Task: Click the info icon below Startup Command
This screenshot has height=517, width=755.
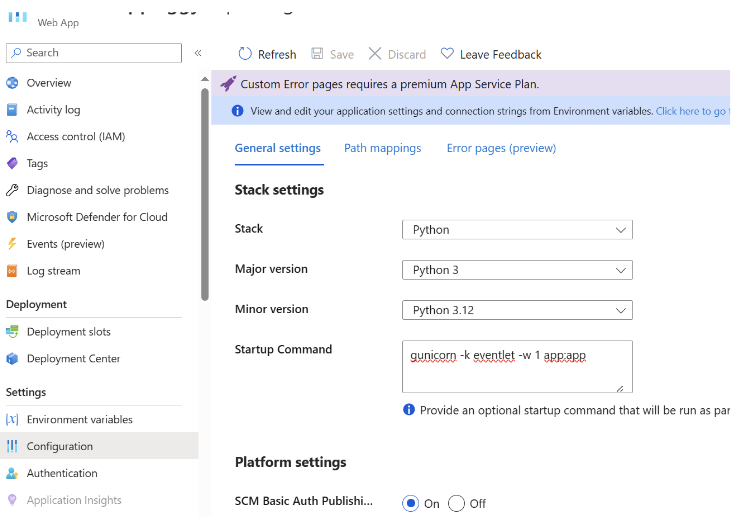Action: (409, 410)
